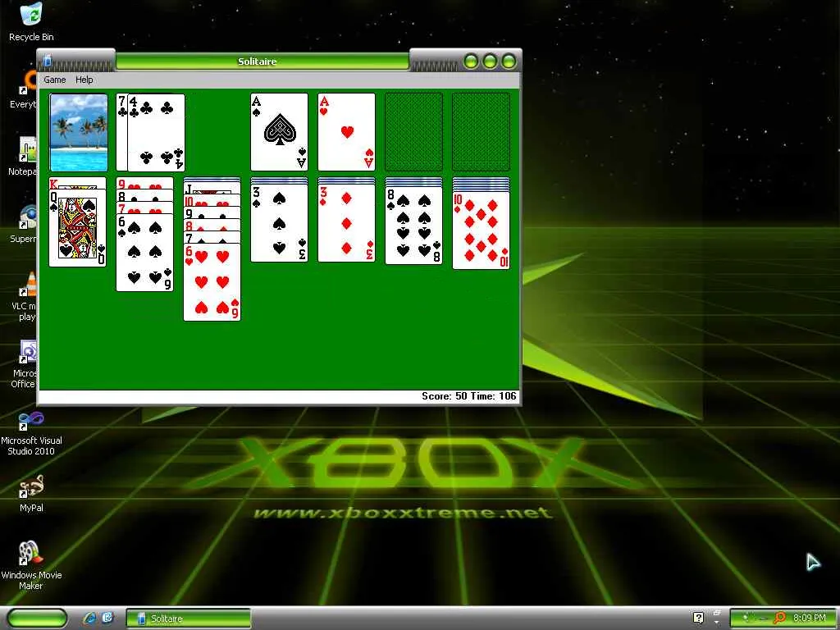Screen dimensions: 840x630
Task: Click the Ace of spades foundation pile
Action: click(x=279, y=132)
